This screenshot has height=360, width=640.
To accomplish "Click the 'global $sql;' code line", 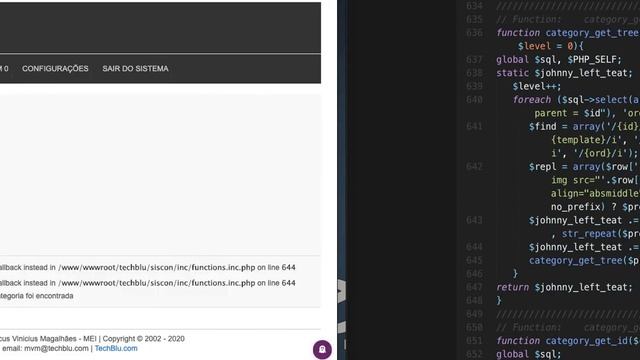I will coord(529,354).
